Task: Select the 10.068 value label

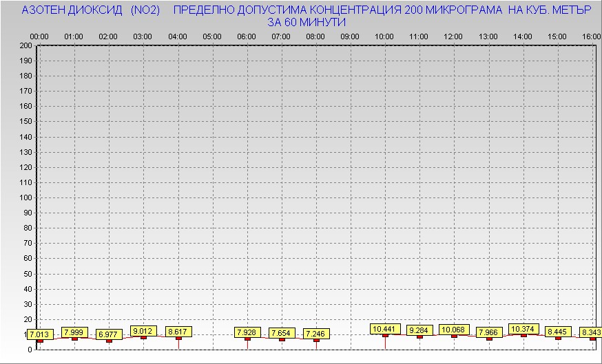Action: [454, 329]
